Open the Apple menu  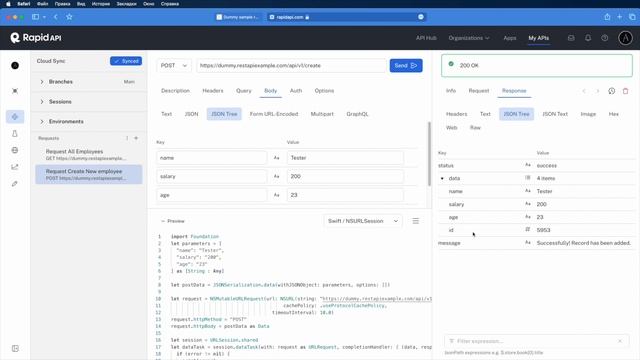[x=8, y=4]
